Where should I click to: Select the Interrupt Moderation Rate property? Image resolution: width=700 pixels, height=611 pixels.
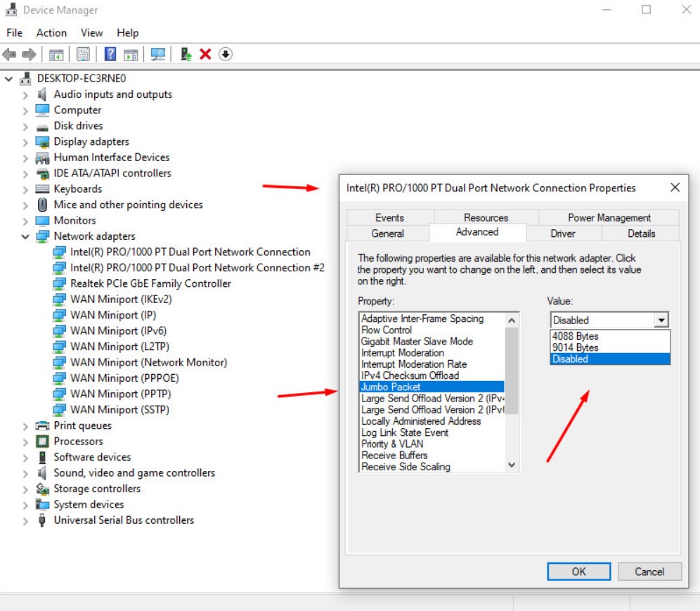(x=432, y=364)
